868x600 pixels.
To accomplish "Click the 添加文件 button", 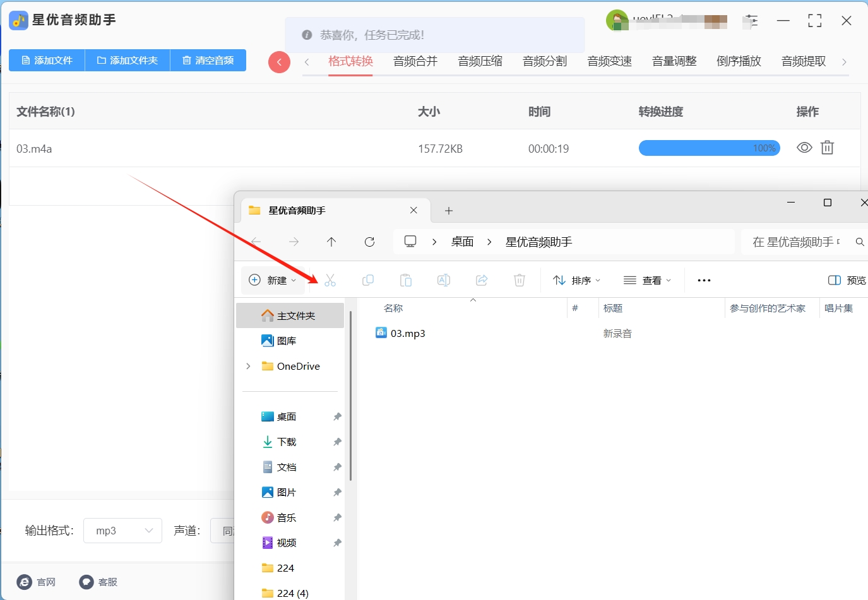I will point(47,61).
